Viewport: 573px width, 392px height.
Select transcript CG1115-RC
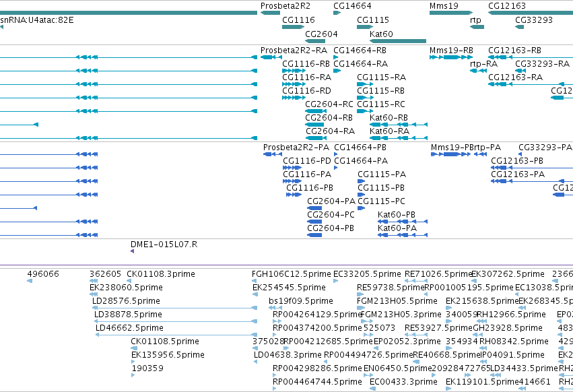(381, 104)
